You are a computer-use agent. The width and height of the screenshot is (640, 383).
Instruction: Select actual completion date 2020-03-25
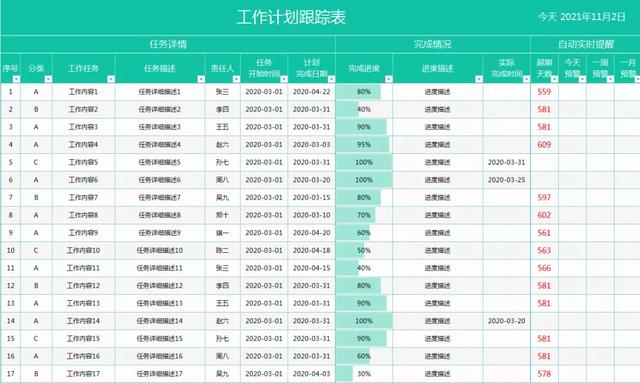pyautogui.click(x=507, y=180)
